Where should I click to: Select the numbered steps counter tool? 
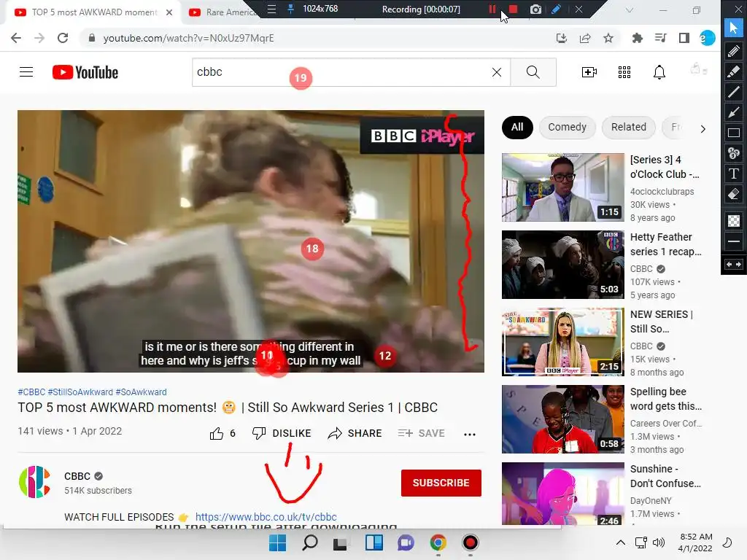pos(734,153)
